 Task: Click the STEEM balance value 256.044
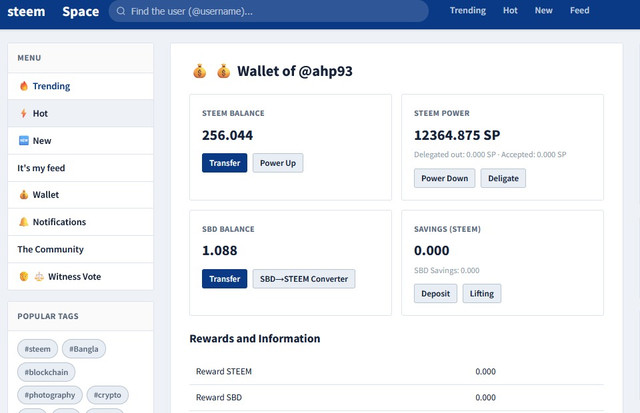[x=227, y=135]
